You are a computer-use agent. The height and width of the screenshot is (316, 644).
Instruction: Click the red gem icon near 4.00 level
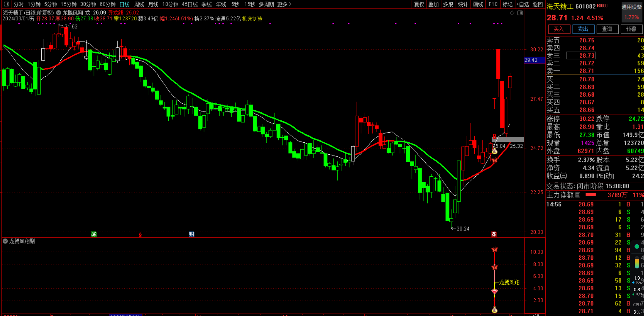pos(495,292)
